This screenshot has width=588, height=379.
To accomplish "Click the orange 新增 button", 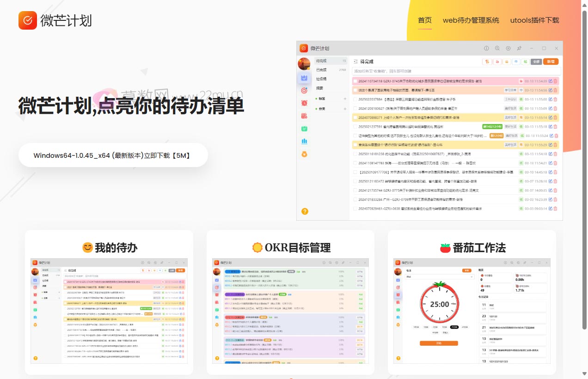I will pos(551,61).
